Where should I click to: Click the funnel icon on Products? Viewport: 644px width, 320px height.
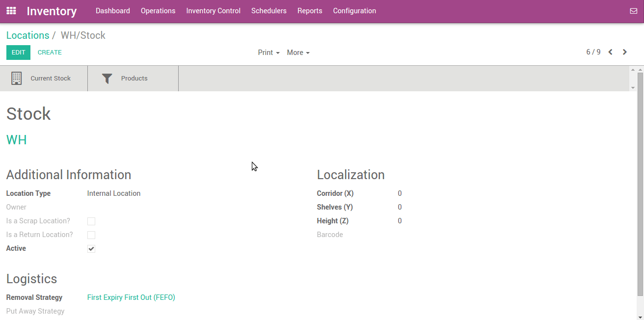(107, 78)
